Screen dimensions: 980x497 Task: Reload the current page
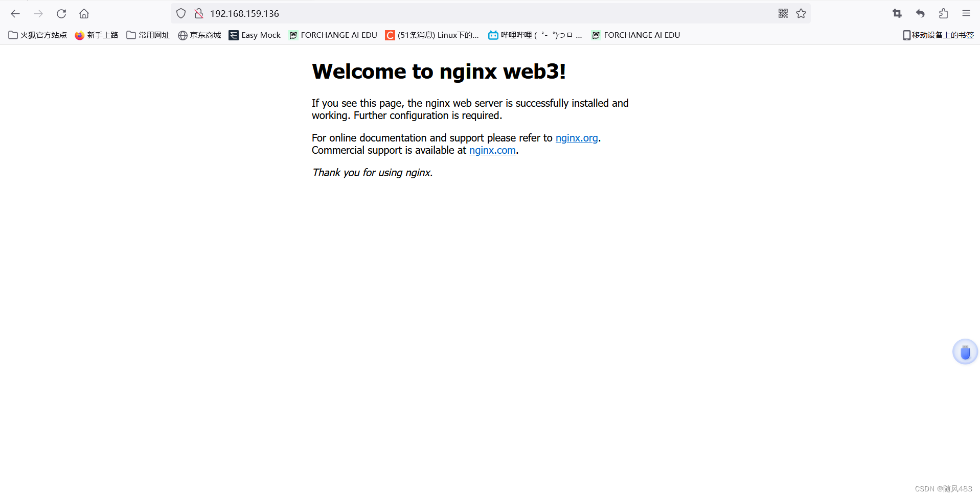[61, 14]
